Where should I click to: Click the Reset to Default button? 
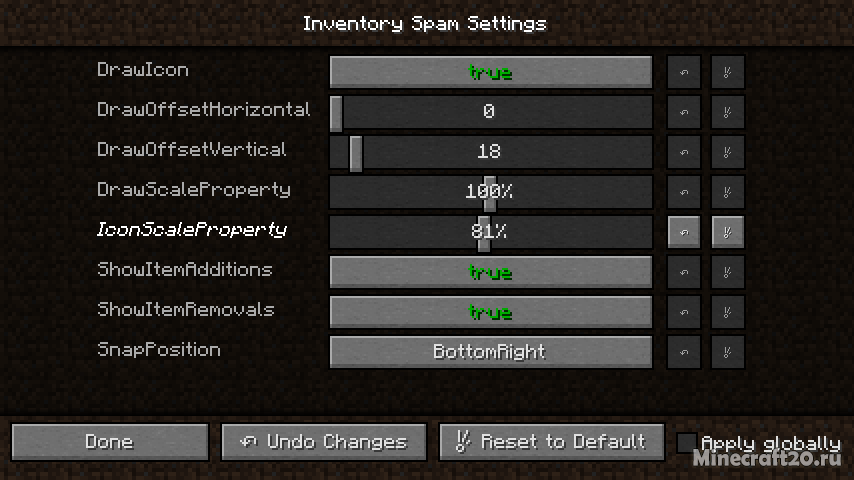tap(552, 442)
